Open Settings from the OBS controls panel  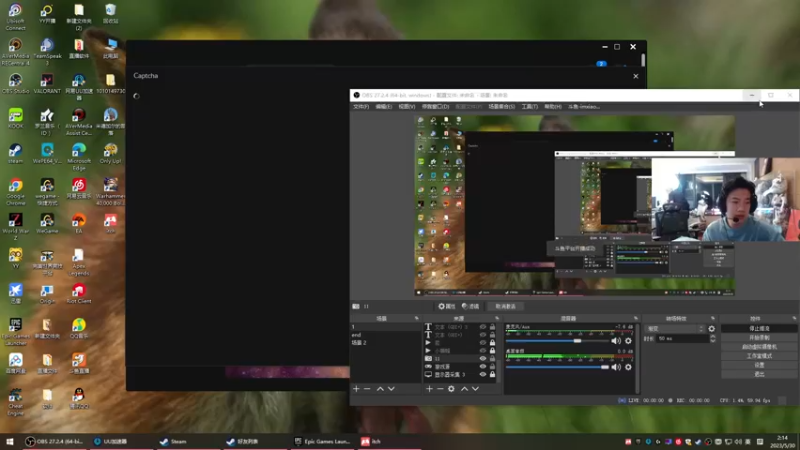(759, 365)
